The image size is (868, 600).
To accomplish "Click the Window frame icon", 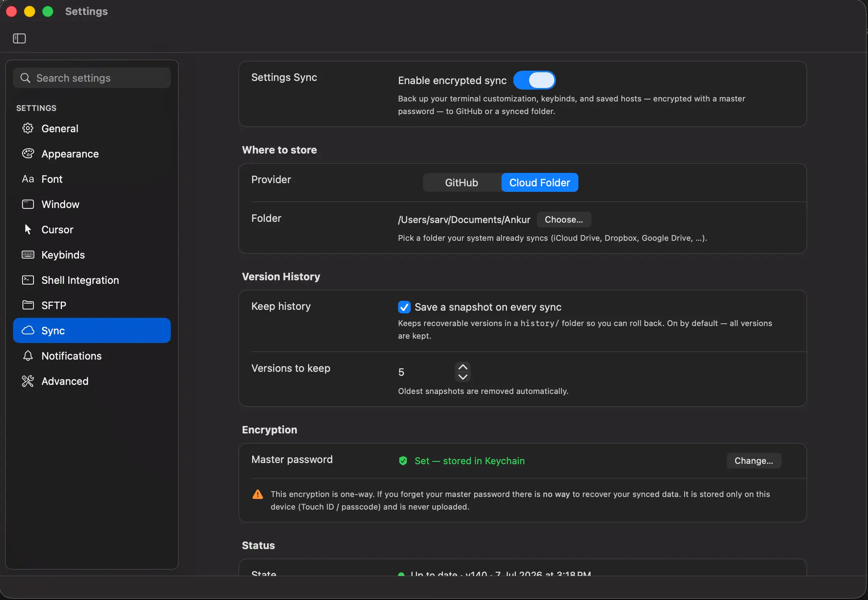I will coord(28,204).
